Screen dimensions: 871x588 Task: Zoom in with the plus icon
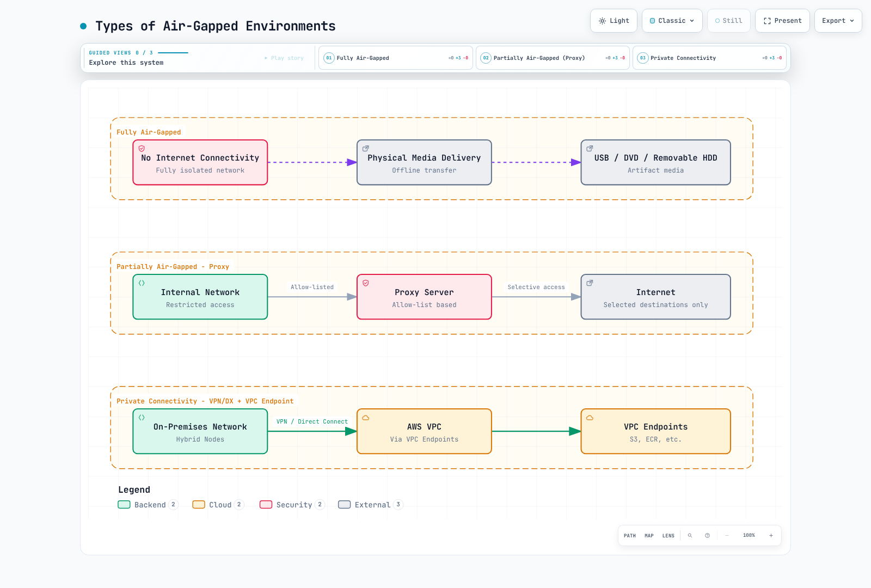(x=771, y=536)
